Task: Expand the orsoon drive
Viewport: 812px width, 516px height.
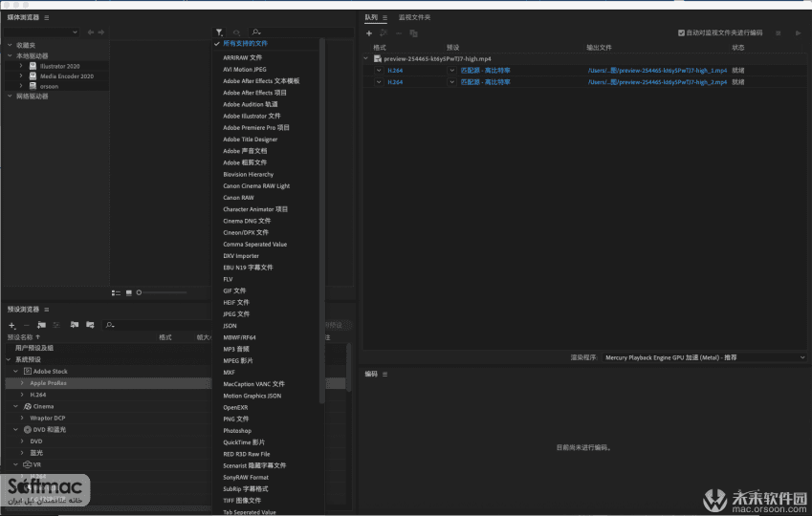Action: (21, 86)
